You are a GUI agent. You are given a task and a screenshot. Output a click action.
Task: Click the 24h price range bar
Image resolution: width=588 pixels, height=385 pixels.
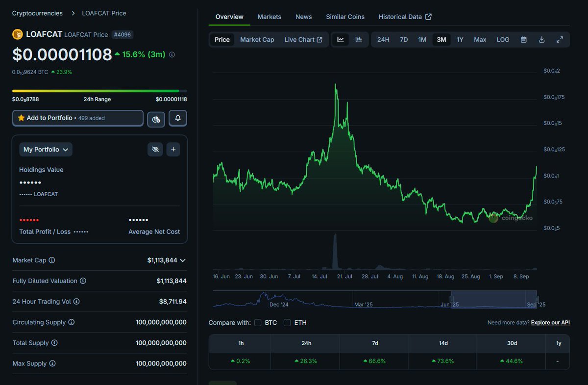point(99,91)
